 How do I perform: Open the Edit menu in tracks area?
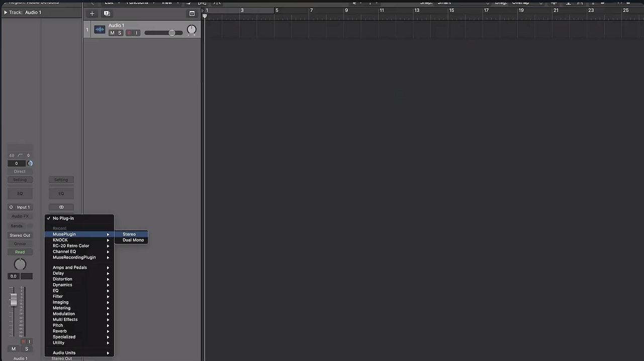(112, 3)
